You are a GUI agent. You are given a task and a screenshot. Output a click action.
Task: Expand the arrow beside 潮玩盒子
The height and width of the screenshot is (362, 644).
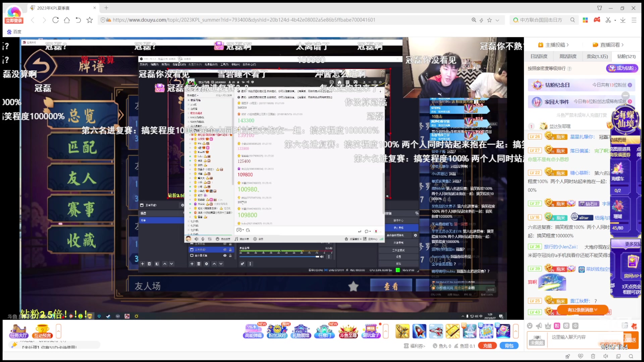pos(386,331)
